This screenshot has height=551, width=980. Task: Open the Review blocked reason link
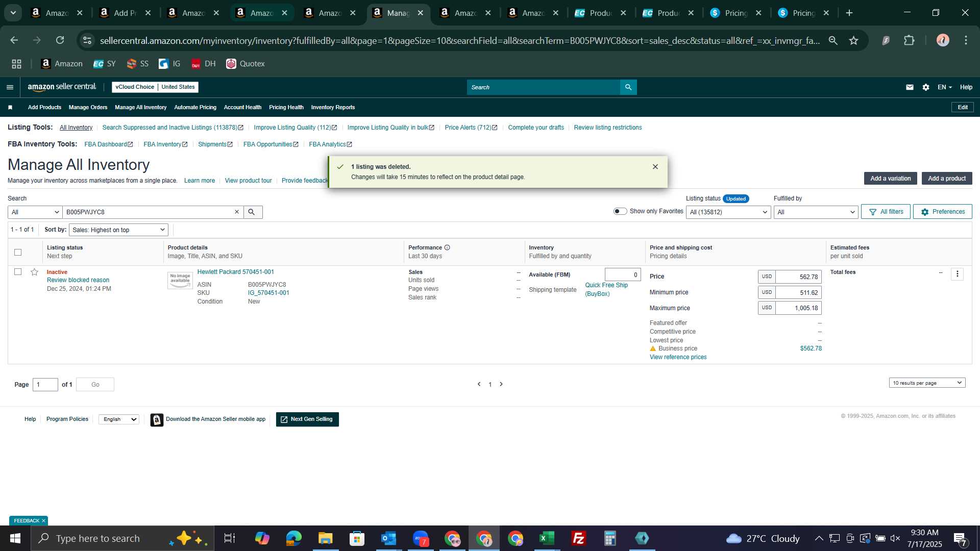78,281
